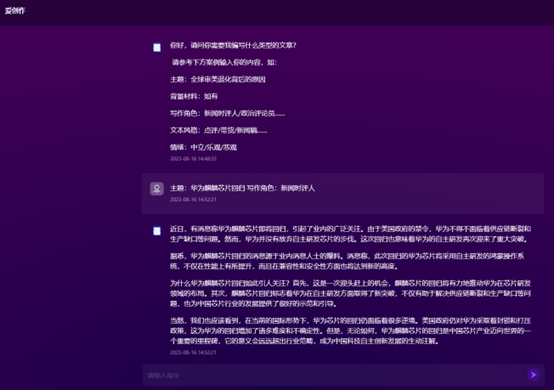Click the 写作角色：新闻时评人/政治评论员 example line
Screen dimensions: 554x390
[x=227, y=113]
